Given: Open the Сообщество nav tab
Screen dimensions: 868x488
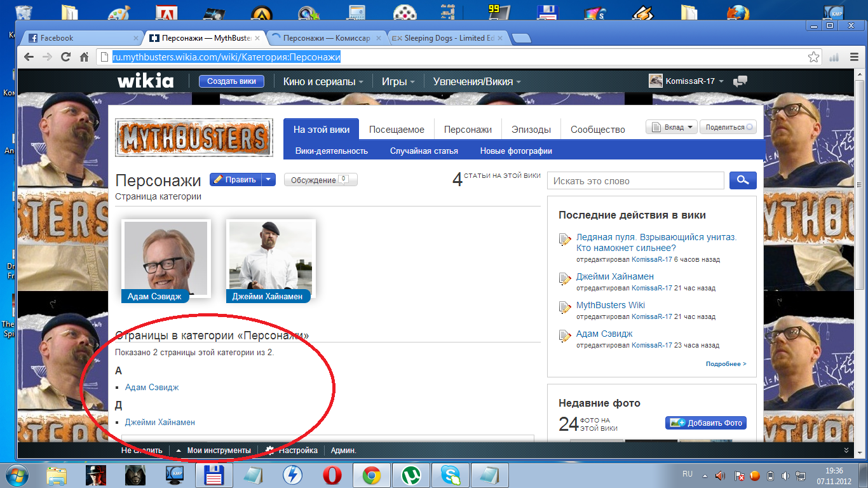Looking at the screenshot, I should 598,129.
